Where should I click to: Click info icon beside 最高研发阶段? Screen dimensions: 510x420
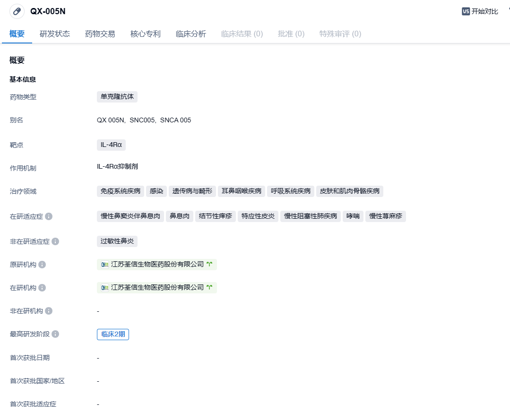55,334
